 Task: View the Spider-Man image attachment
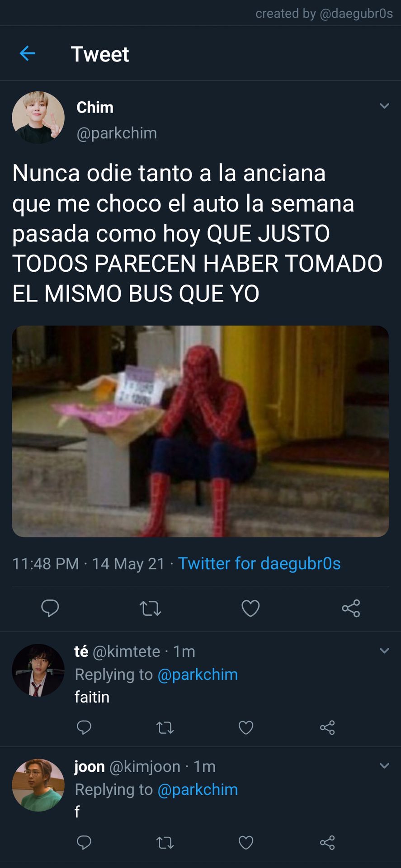[200, 431]
